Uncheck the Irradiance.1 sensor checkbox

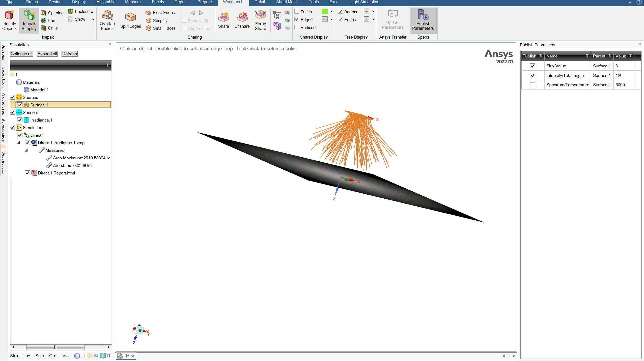click(x=20, y=120)
